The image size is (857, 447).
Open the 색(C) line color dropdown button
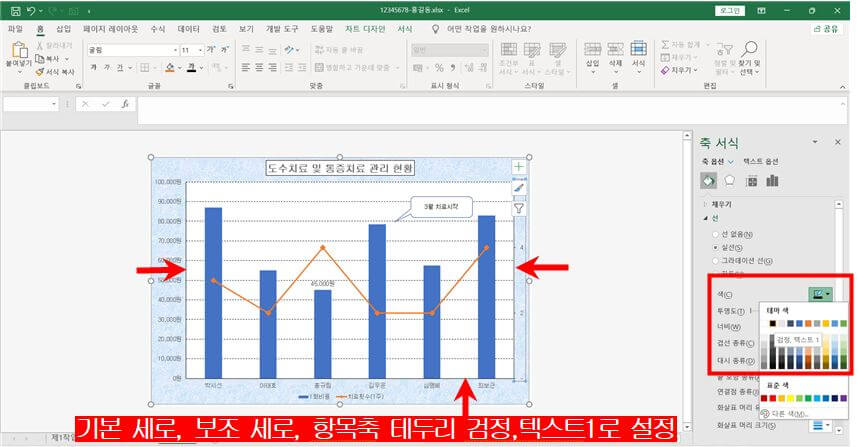820,295
